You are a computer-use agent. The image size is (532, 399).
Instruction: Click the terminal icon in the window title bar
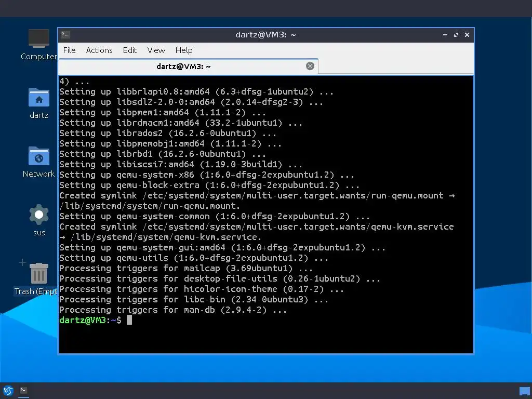(65, 35)
